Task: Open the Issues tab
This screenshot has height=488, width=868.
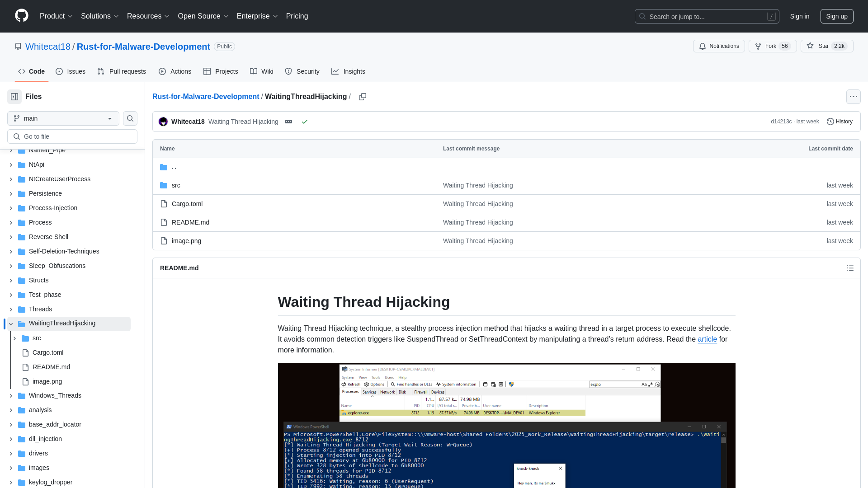Action: (71, 71)
